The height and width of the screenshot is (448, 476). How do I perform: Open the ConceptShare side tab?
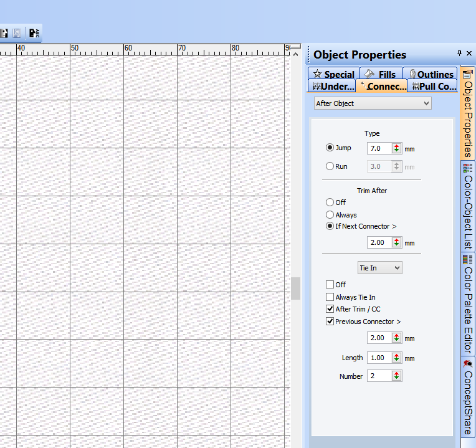pyautogui.click(x=468, y=398)
